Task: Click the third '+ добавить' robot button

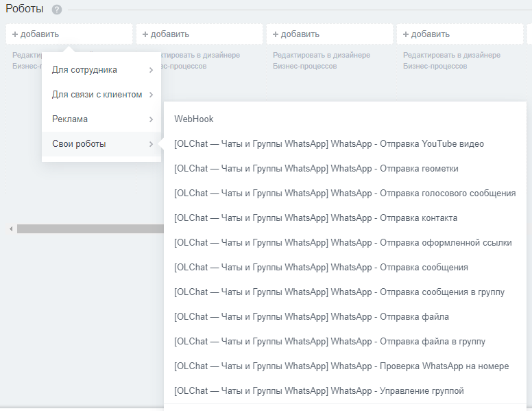Action: 330,34
